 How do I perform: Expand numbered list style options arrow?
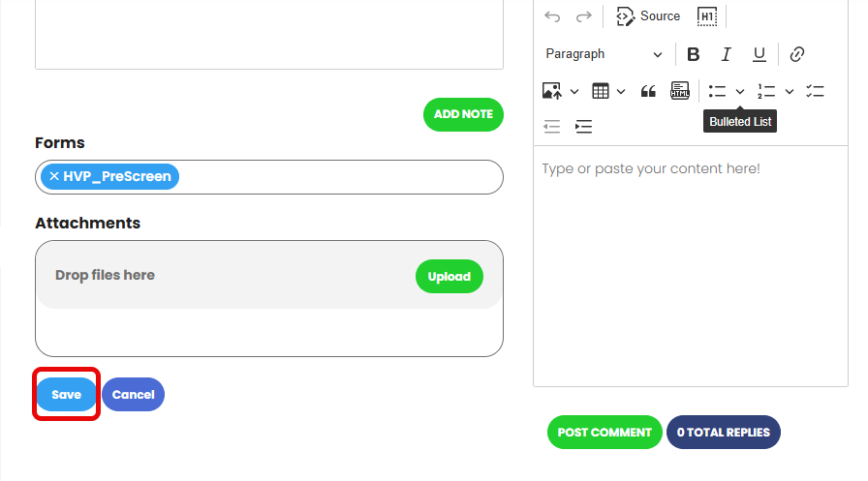click(x=790, y=91)
